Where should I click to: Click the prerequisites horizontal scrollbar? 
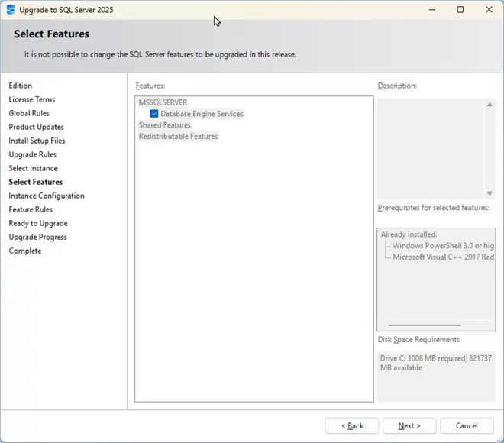coord(425,325)
